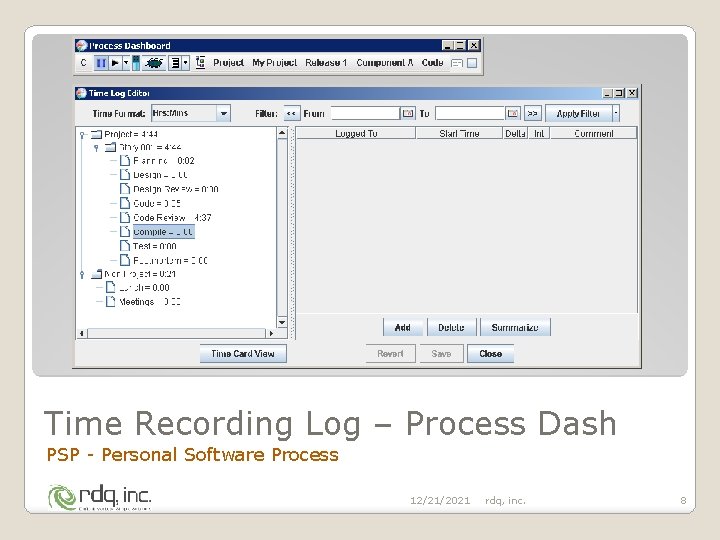Click the >> next filter period button
Image resolution: width=720 pixels, height=540 pixels.
click(533, 113)
